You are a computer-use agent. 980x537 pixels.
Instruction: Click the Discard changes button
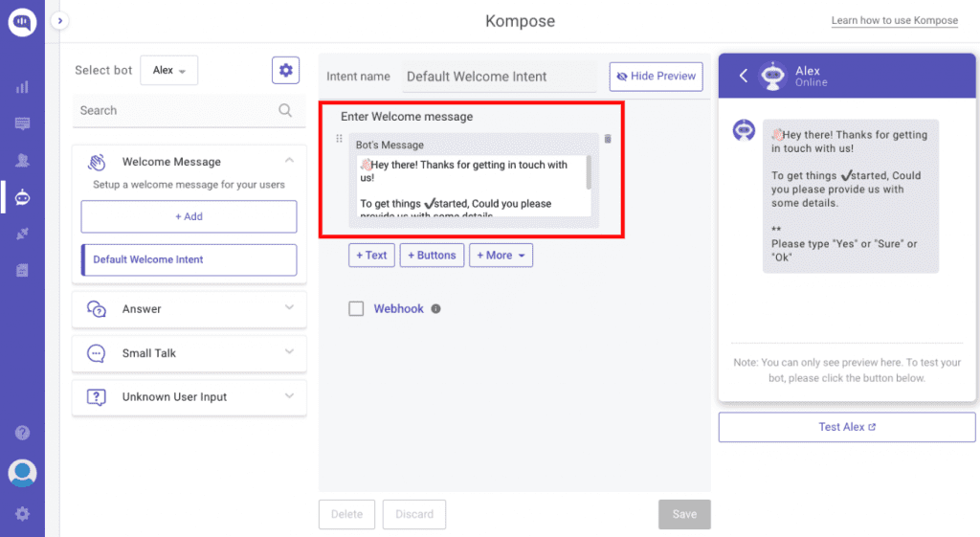coord(414,514)
